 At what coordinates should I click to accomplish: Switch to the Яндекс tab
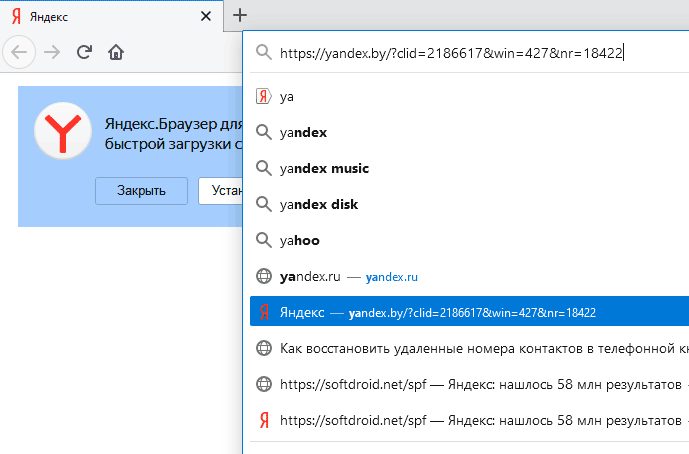[112, 17]
